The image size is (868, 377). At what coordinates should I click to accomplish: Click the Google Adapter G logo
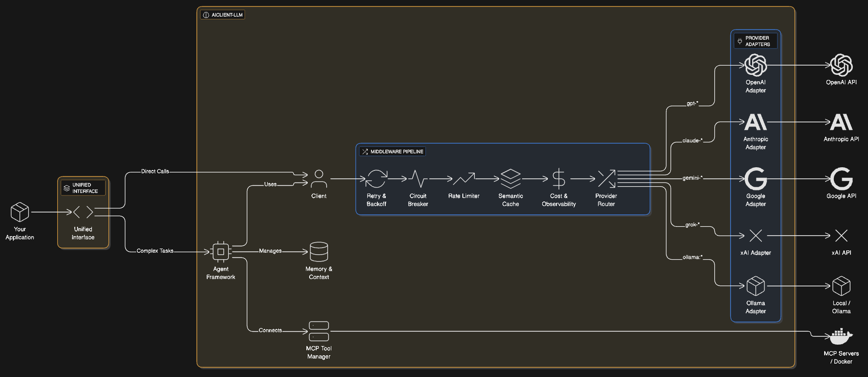pyautogui.click(x=756, y=179)
